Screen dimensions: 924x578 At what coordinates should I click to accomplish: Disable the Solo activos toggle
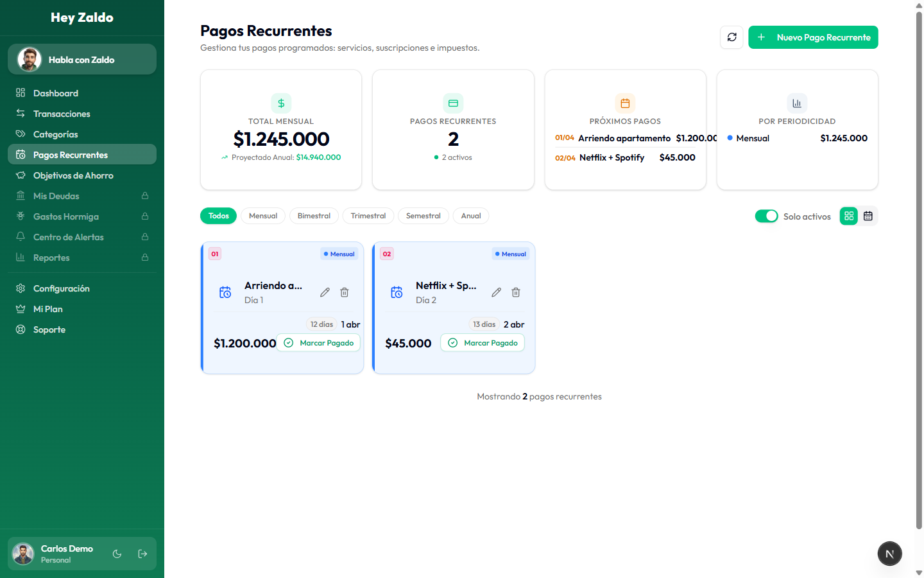pyautogui.click(x=766, y=216)
